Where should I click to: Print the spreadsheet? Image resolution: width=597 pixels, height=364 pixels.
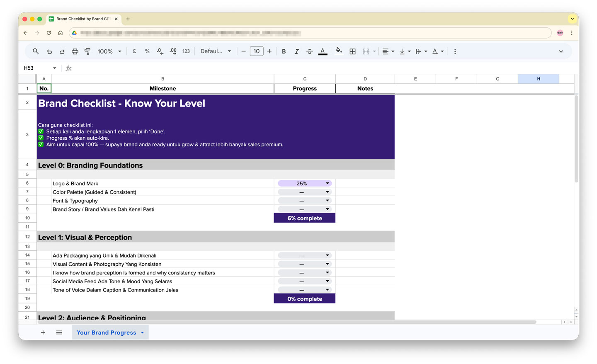pos(75,51)
